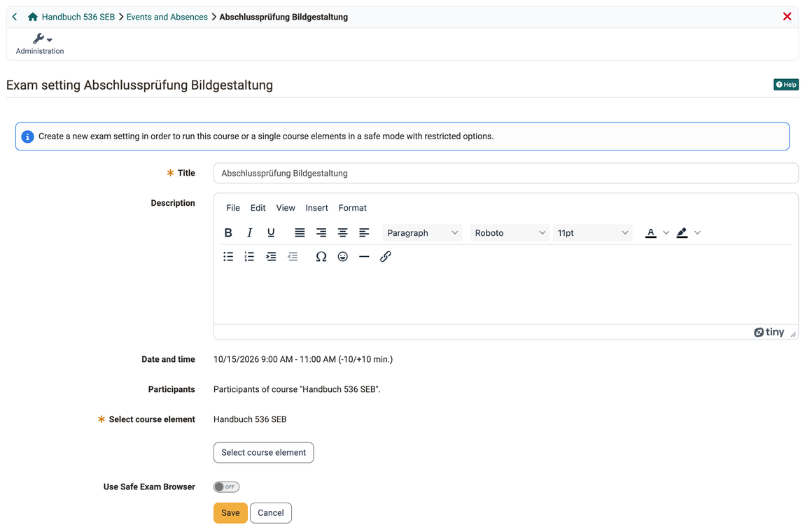805x532 pixels.
Task: Open the Roboto font dropdown
Action: point(510,232)
